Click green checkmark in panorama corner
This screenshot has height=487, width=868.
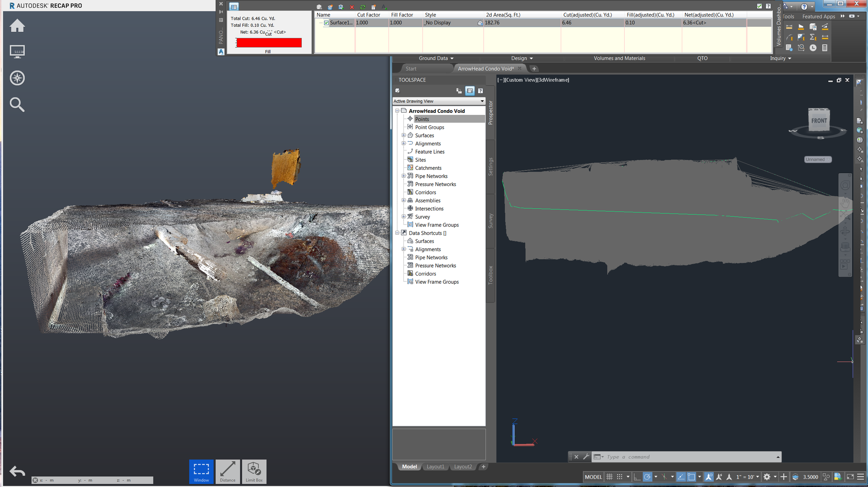[x=759, y=6]
